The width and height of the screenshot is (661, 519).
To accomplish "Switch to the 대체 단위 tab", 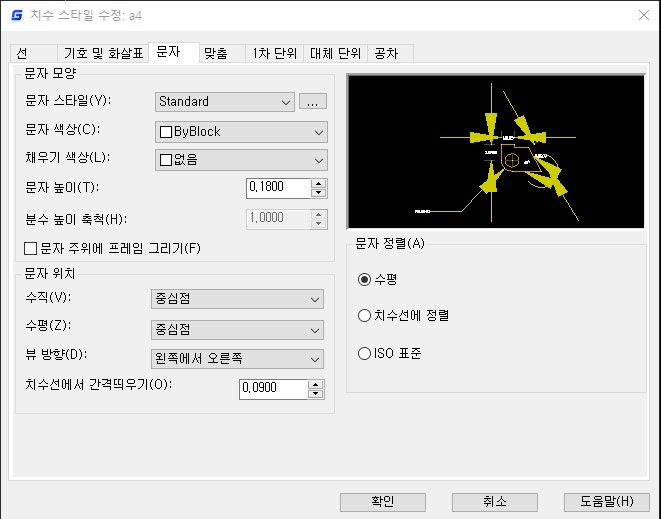I will click(336, 54).
